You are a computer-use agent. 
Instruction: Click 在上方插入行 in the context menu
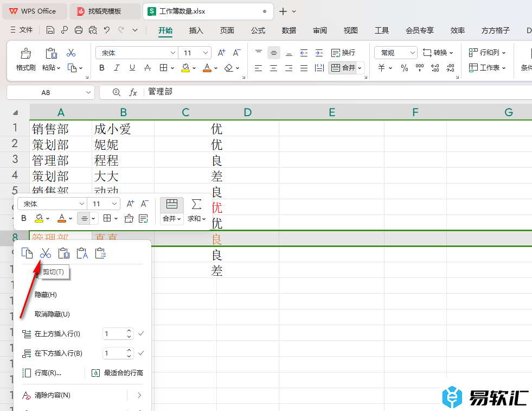click(x=57, y=334)
